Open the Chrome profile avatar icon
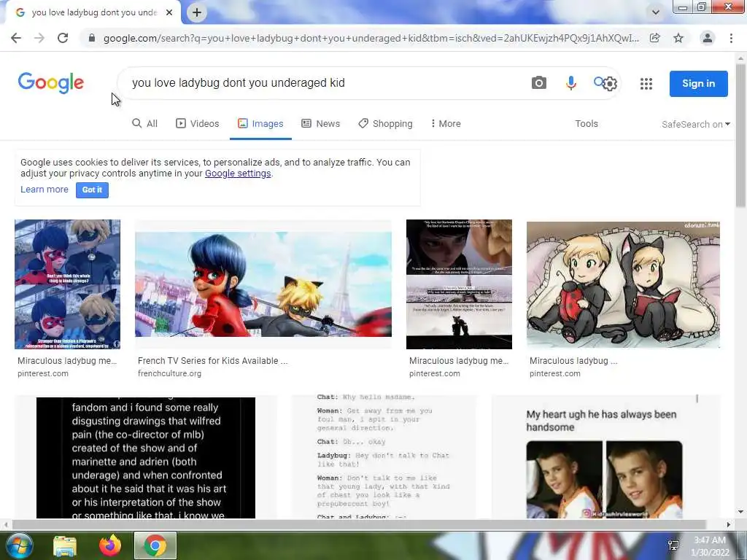747x560 pixels. click(x=708, y=38)
